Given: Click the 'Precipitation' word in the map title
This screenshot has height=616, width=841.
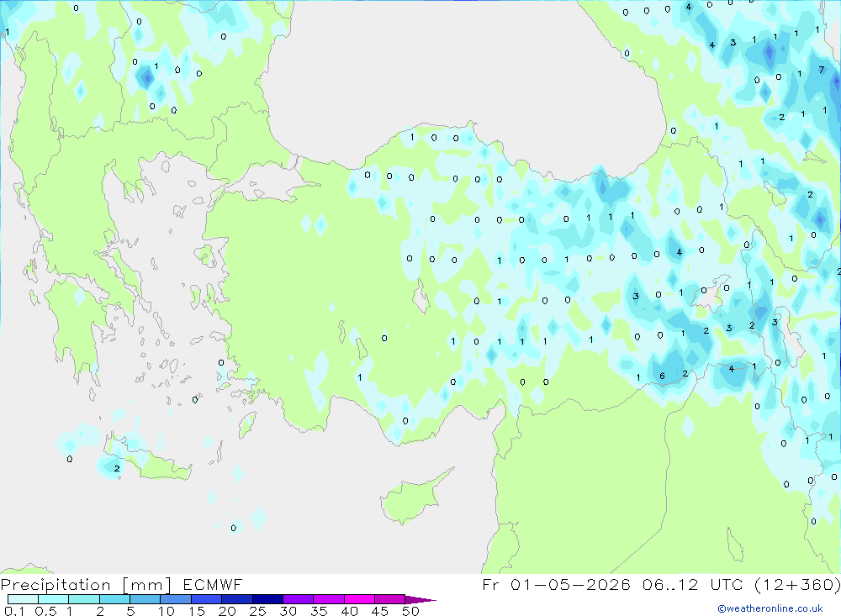Looking at the screenshot, I should (56, 584).
